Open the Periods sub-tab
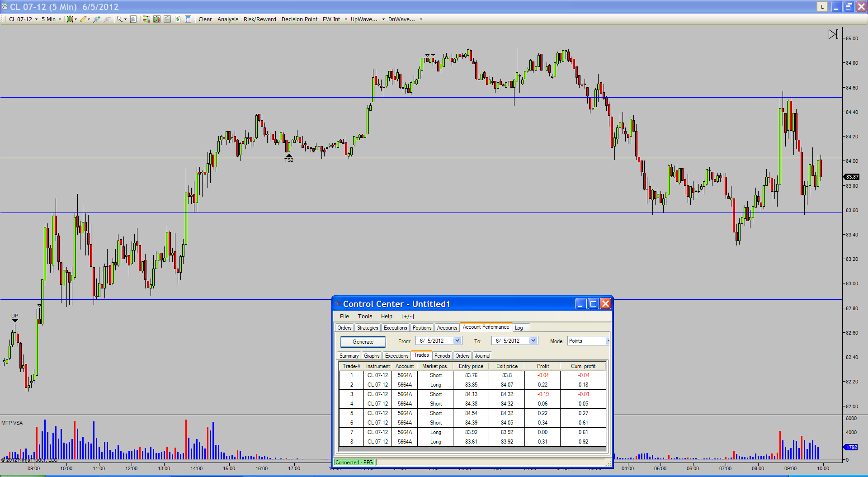Image resolution: width=868 pixels, height=477 pixels. click(442, 356)
